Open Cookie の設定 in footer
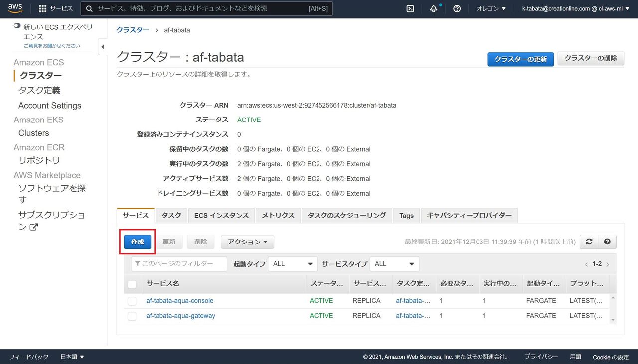 coord(611,357)
